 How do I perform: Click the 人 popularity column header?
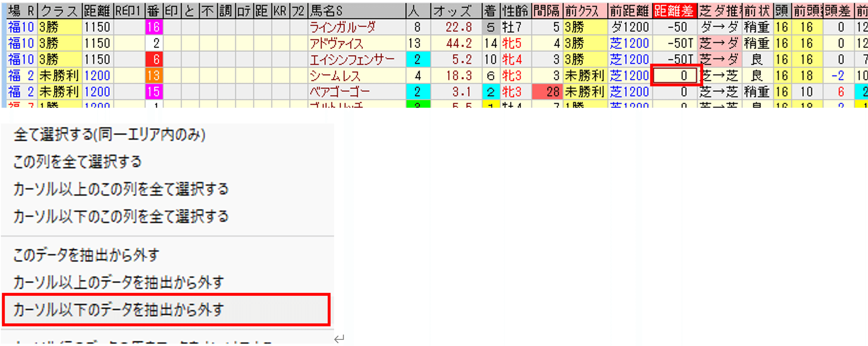coord(418,11)
